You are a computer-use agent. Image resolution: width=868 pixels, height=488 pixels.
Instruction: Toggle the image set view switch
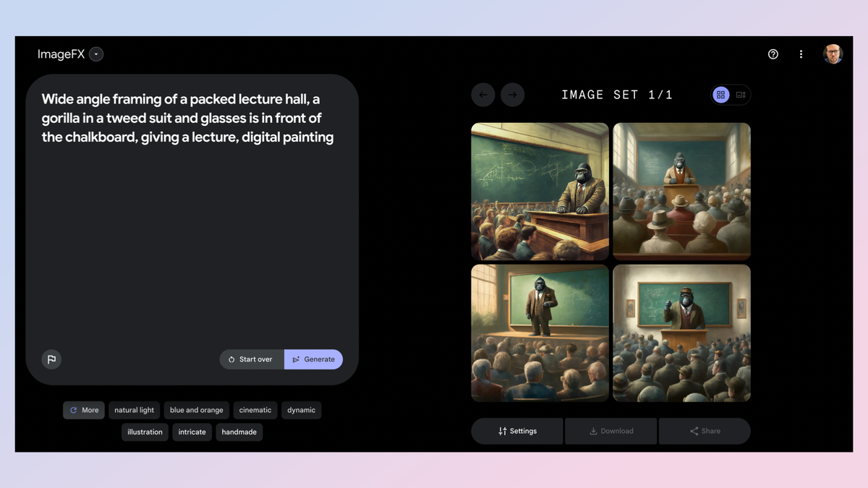click(731, 94)
